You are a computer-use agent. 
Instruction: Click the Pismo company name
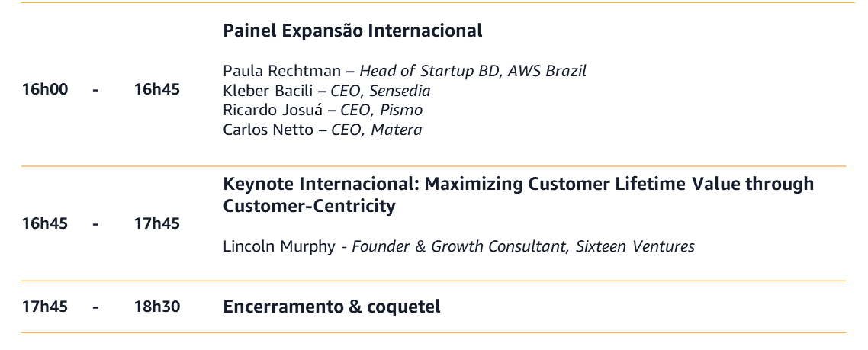tap(400, 110)
